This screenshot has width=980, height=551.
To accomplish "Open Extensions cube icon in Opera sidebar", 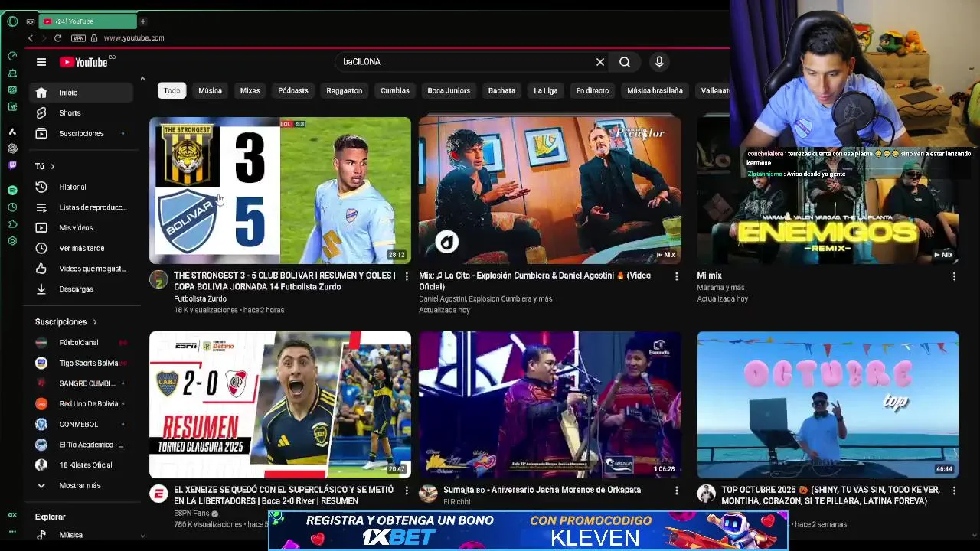I will 12,224.
